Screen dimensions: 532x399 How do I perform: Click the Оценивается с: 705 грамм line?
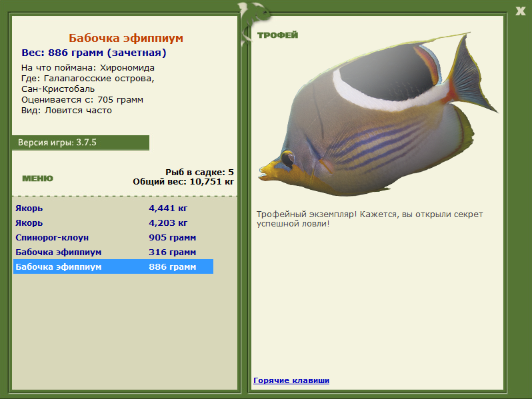82,100
